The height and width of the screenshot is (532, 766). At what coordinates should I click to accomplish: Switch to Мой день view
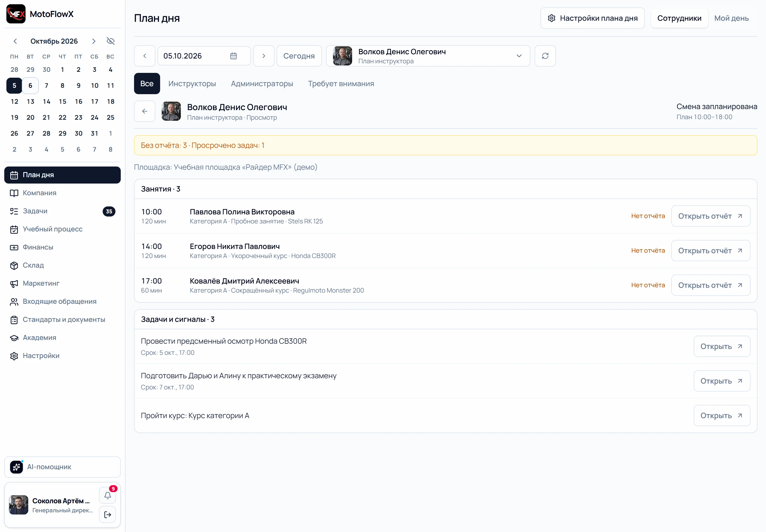coord(731,18)
